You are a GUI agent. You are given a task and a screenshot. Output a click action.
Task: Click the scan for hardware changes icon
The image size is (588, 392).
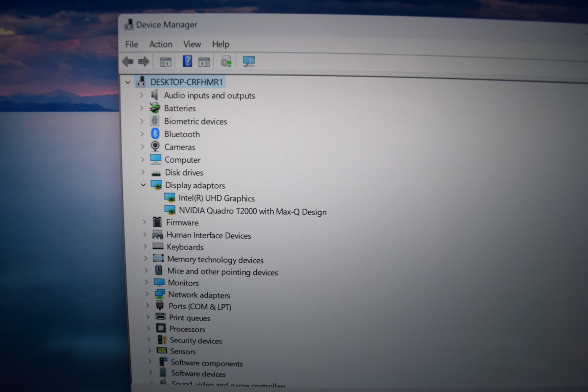click(249, 62)
